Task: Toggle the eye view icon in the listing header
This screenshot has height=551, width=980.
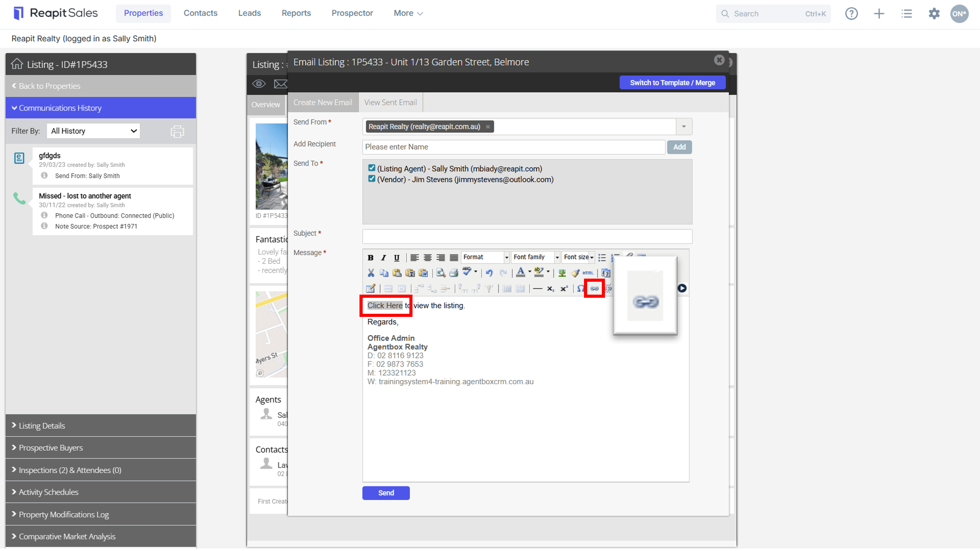Action: click(259, 84)
